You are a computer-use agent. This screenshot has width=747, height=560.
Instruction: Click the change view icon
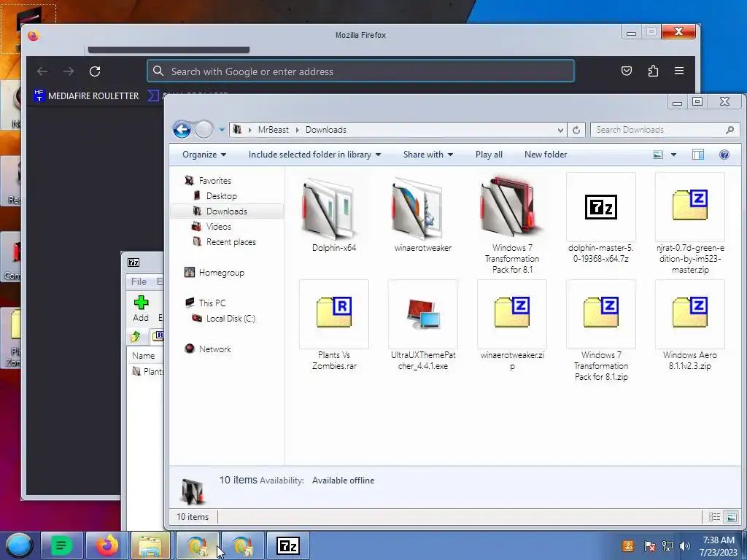[x=658, y=155]
